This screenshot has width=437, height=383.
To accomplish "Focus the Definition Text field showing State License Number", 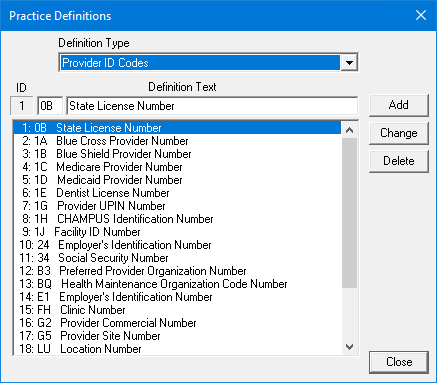I will click(212, 106).
